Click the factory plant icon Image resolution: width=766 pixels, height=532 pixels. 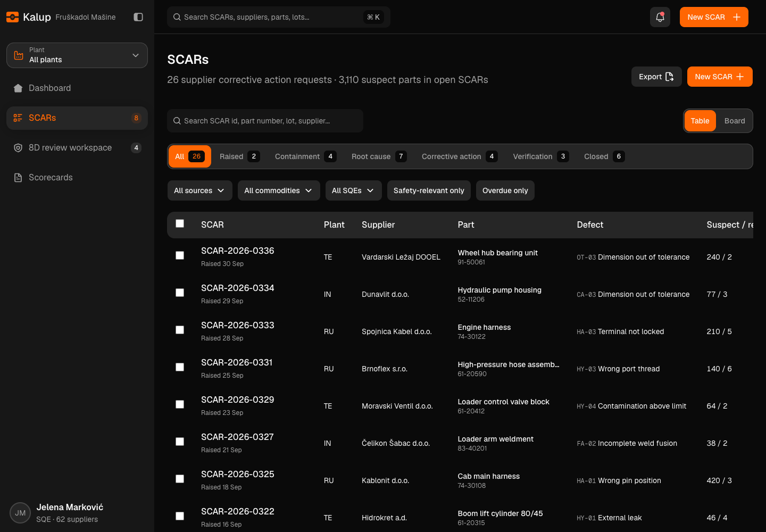[19, 55]
